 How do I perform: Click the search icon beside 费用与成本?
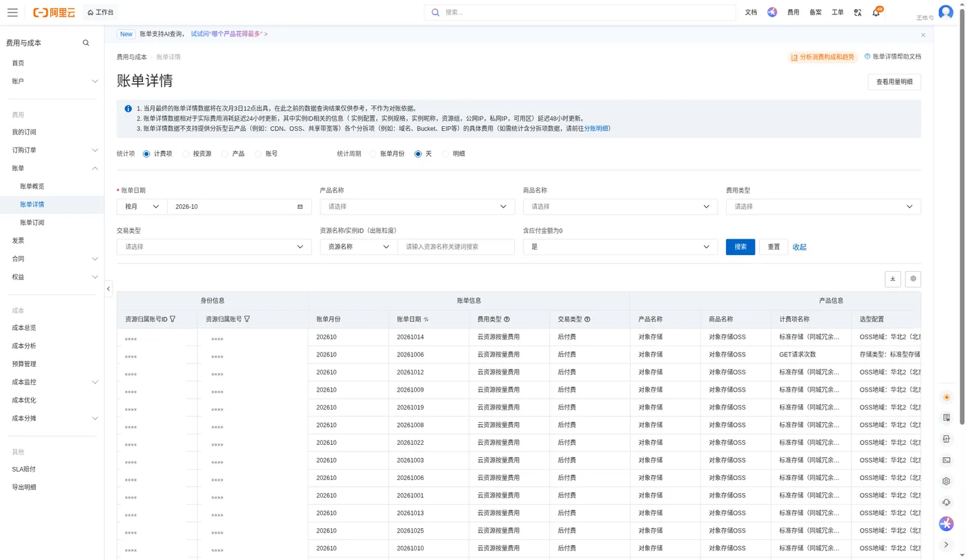86,43
